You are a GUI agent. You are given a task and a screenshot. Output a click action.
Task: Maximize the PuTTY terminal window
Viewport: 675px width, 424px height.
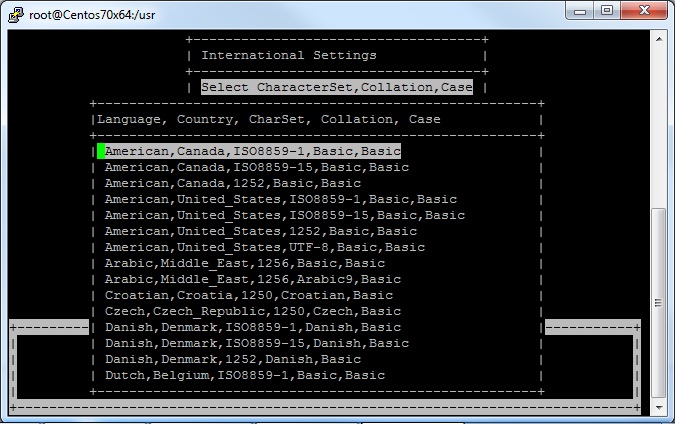tap(606, 10)
